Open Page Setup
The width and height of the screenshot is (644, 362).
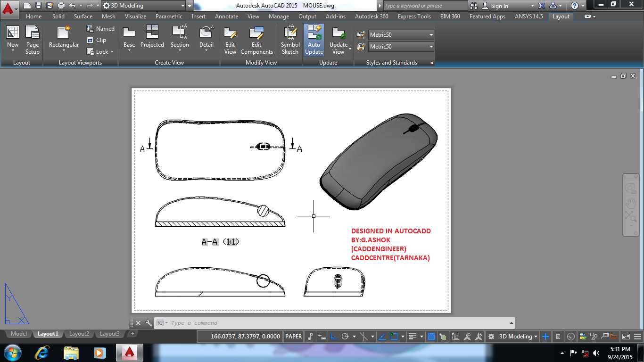(33, 40)
